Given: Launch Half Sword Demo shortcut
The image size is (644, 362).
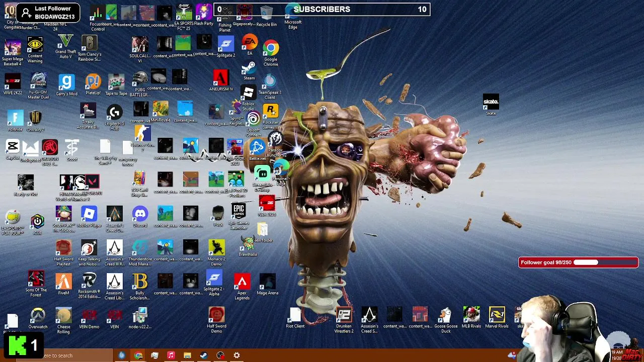Looking at the screenshot, I should (216, 320).
